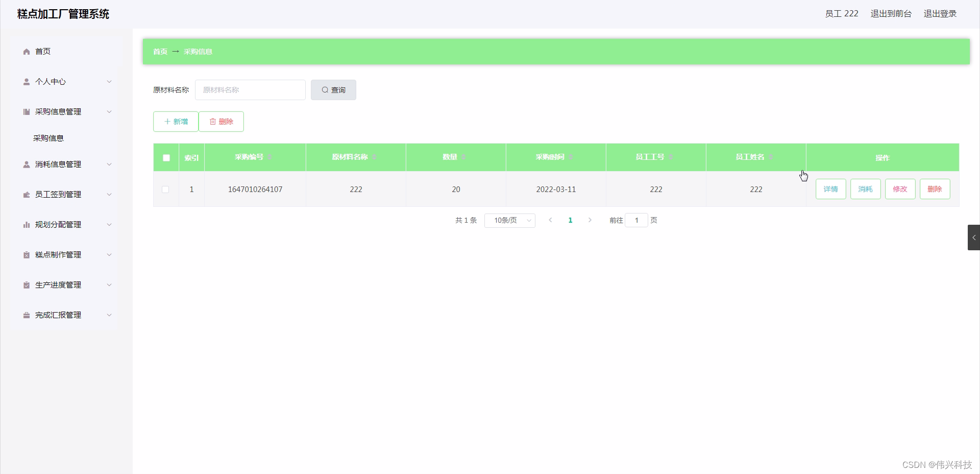Select the bar-chart icon of 规划分配管理

26,225
